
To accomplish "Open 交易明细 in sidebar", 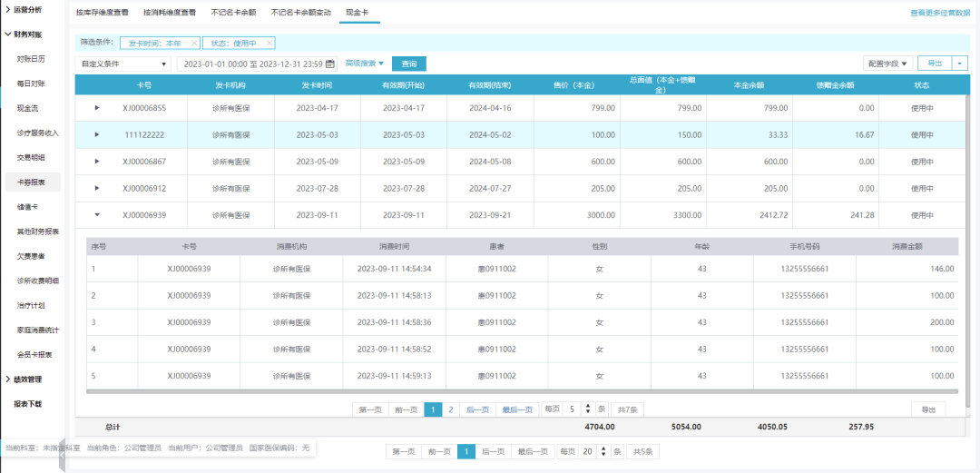I will [x=31, y=157].
